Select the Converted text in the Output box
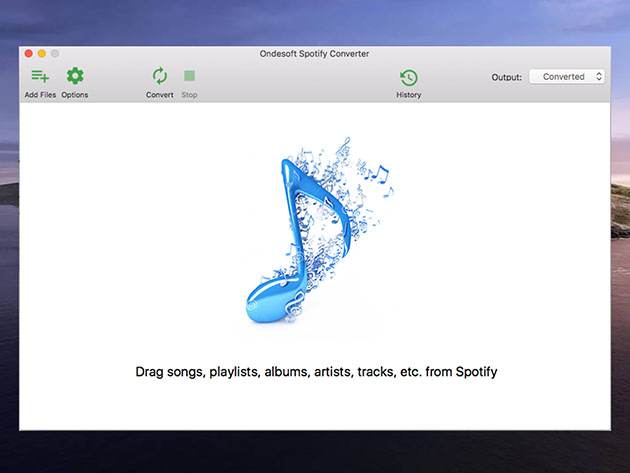Viewport: 630px width, 473px height. click(x=563, y=77)
